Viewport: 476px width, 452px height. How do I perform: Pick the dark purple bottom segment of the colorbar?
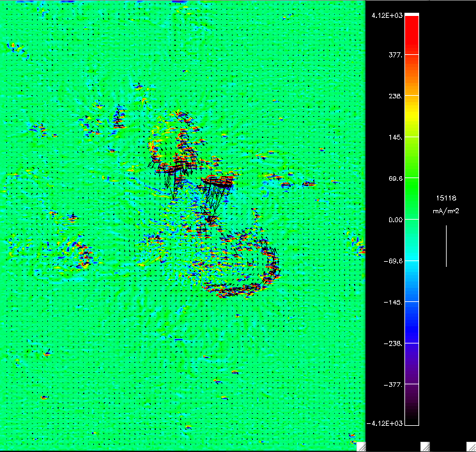tap(411, 405)
